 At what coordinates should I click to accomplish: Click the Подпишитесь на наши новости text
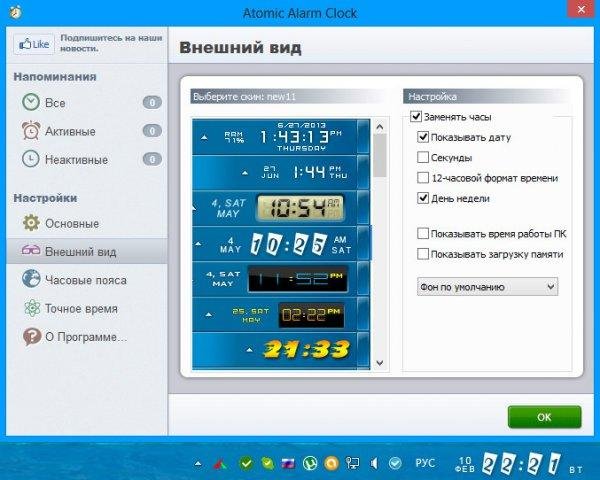coord(111,43)
